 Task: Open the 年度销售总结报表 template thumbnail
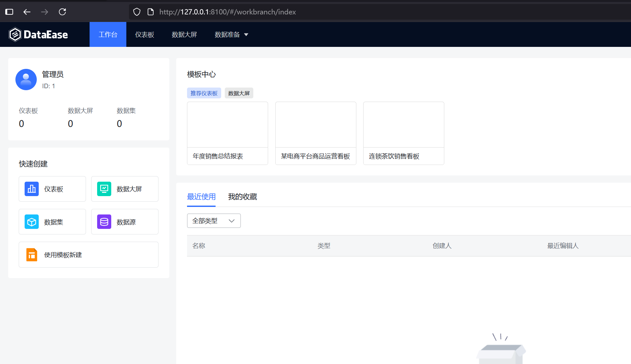(227, 125)
